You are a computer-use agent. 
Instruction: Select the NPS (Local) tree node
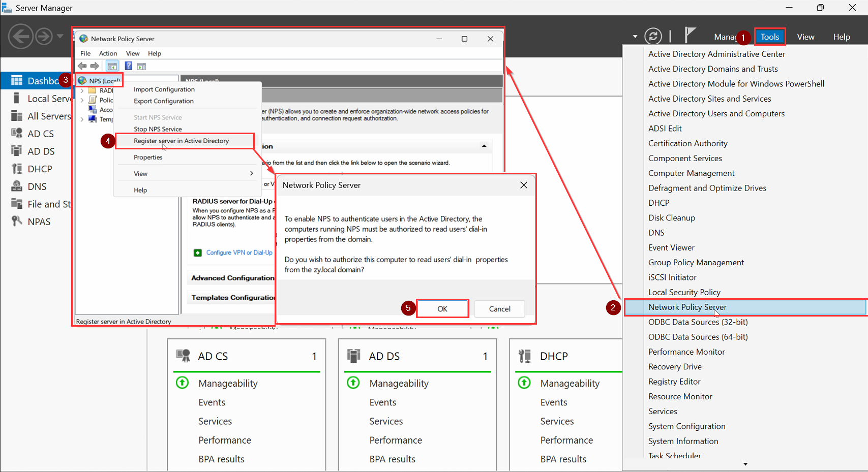pyautogui.click(x=100, y=81)
